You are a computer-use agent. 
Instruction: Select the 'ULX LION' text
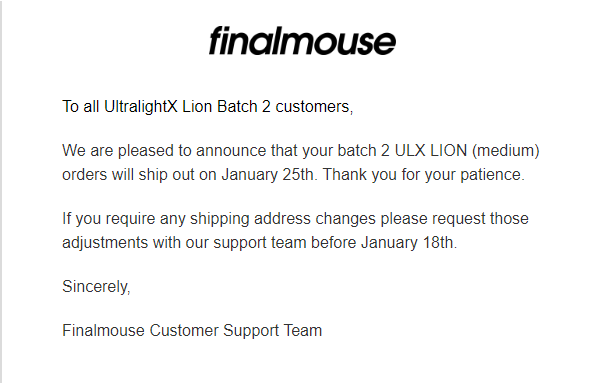point(431,150)
